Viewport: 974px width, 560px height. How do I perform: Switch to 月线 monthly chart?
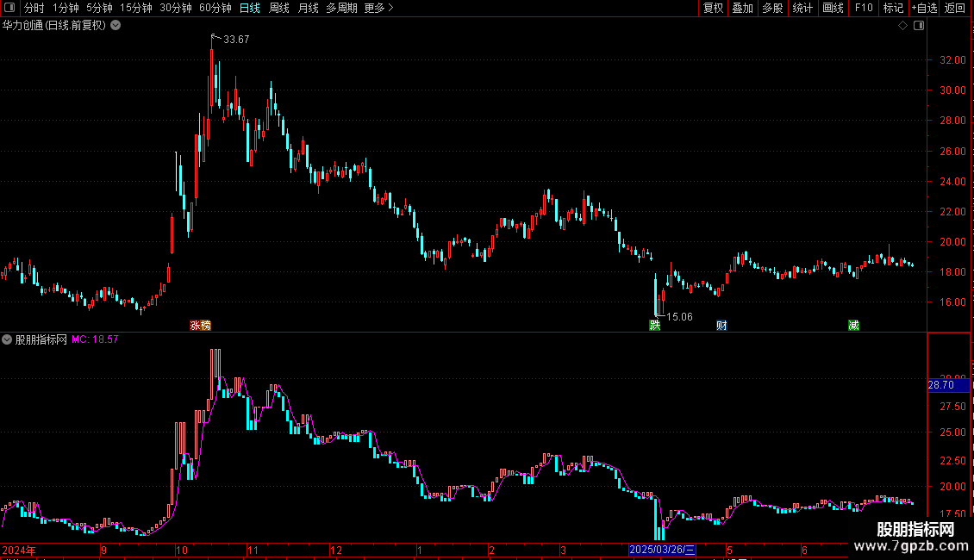(308, 8)
